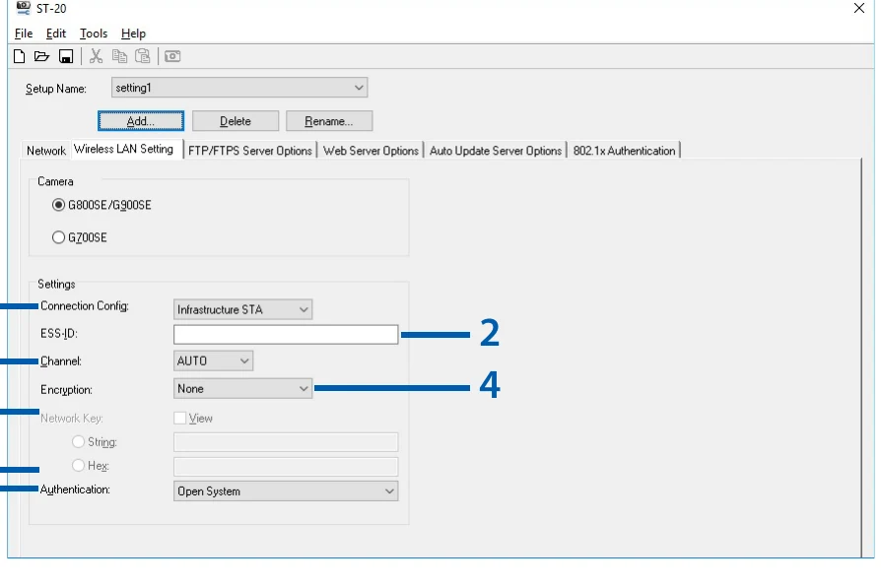881x588 pixels.
Task: Click the Cut scissors toolbar icon
Action: [96, 56]
